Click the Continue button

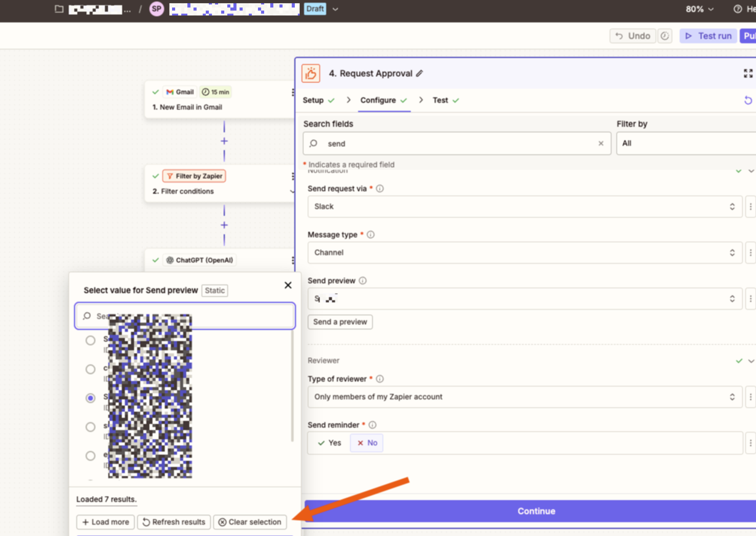pyautogui.click(x=536, y=511)
